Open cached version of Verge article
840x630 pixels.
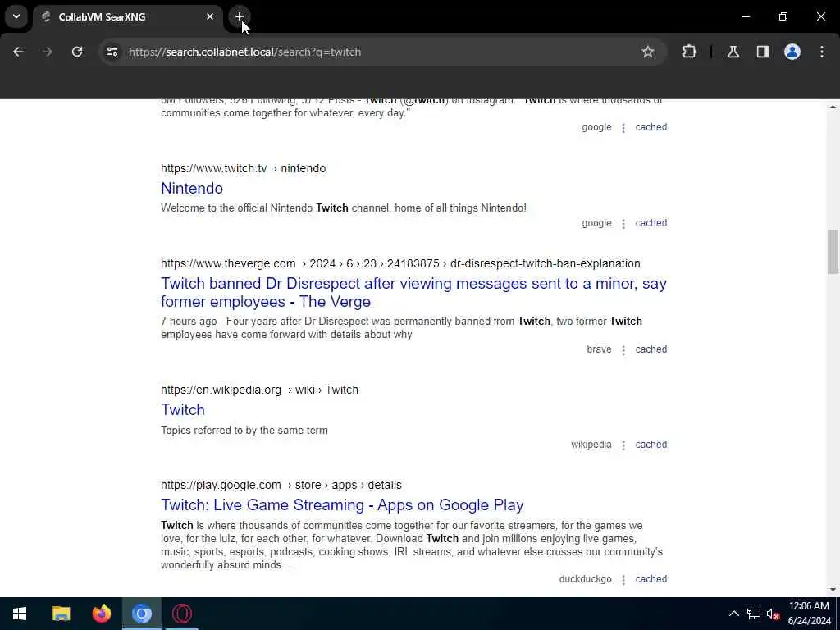click(651, 349)
